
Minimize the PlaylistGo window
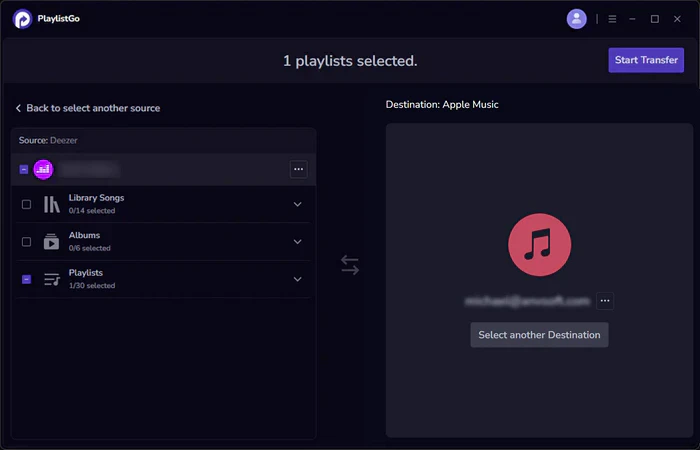[632, 19]
